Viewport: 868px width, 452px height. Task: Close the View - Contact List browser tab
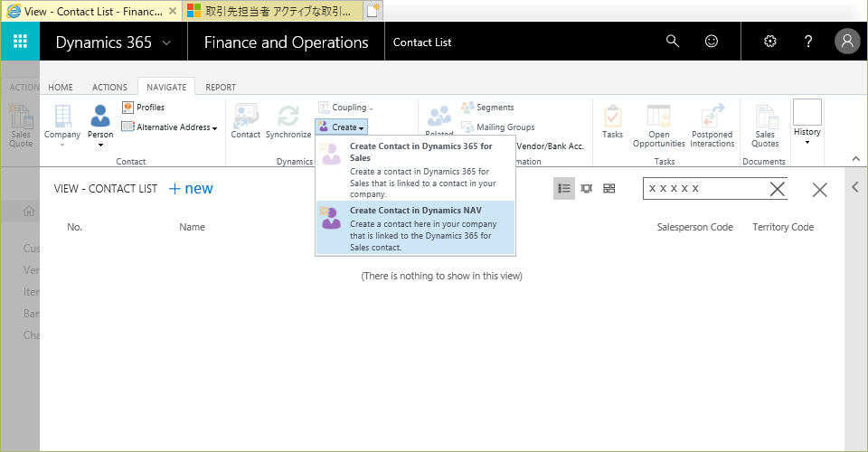[x=173, y=11]
